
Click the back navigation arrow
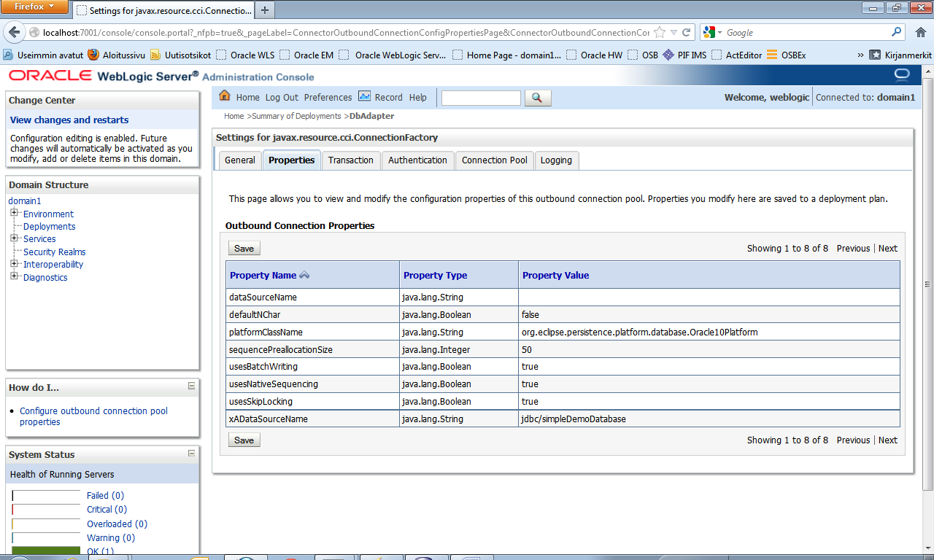pos(13,32)
